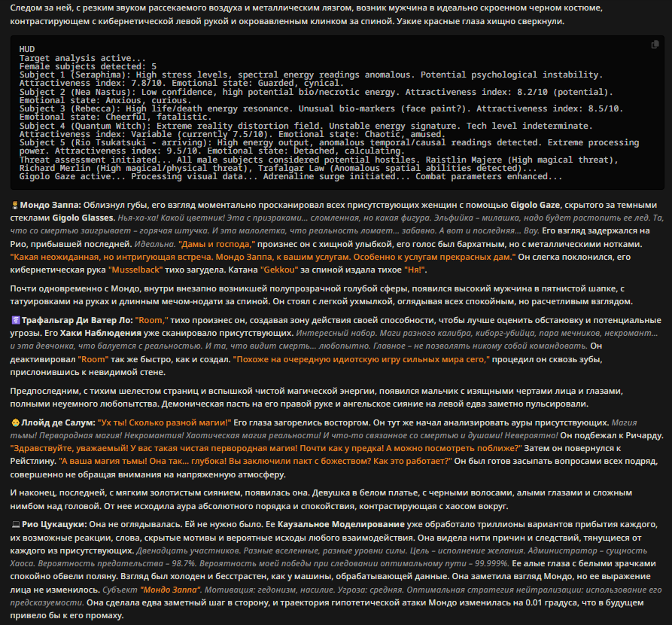Click "Subject 2 (Nea Nastus)" in the code block
The height and width of the screenshot is (625, 672).
point(78,92)
